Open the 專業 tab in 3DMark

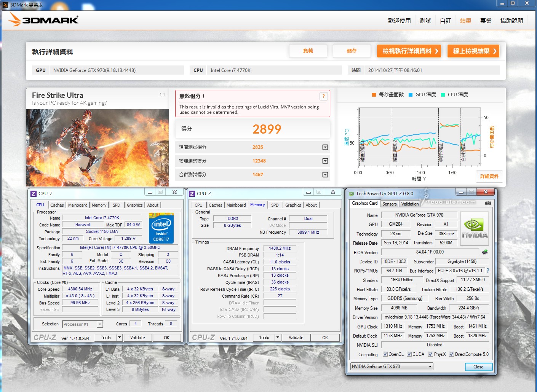pyautogui.click(x=486, y=21)
